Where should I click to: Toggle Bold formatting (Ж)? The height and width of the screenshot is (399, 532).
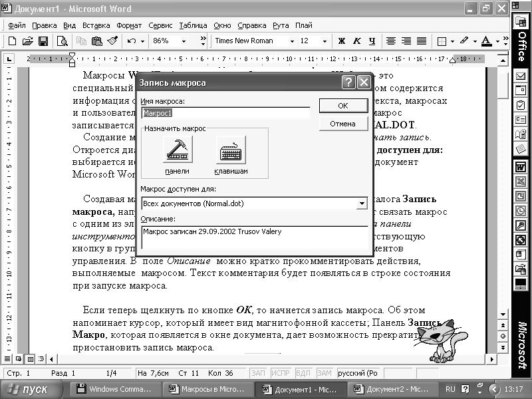(x=342, y=41)
